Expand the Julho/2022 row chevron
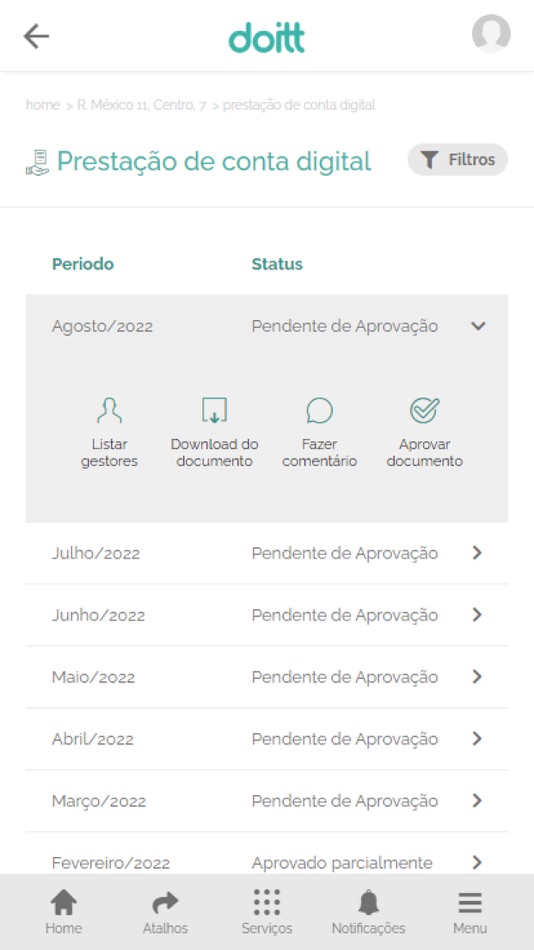 pos(478,553)
